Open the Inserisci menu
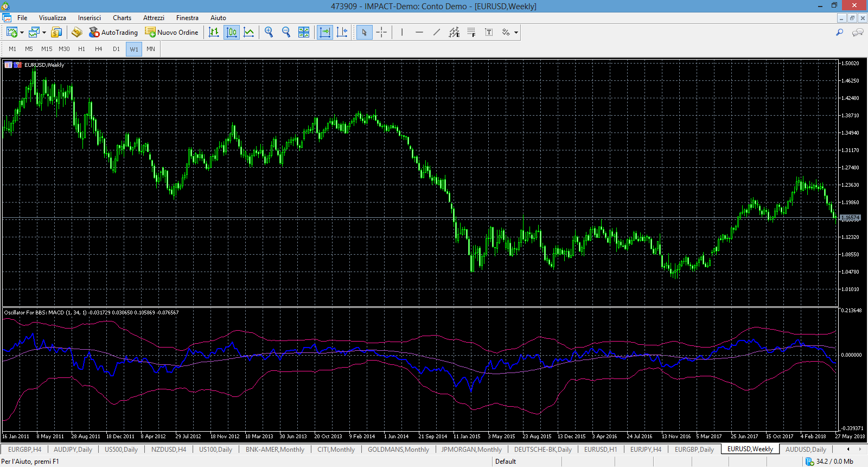 pyautogui.click(x=90, y=18)
